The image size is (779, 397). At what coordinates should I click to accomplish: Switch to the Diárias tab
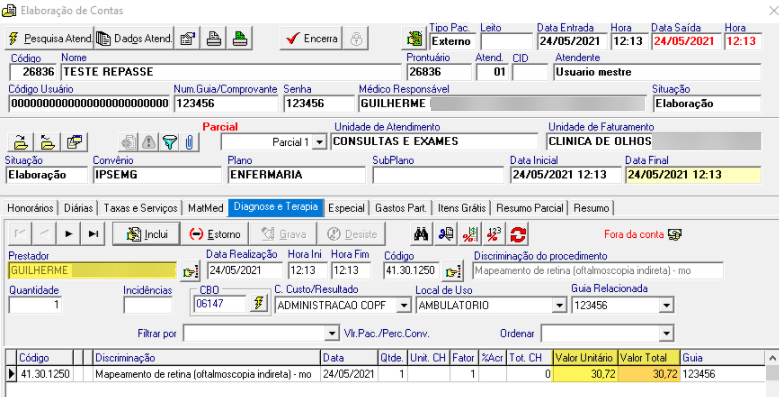point(78,208)
